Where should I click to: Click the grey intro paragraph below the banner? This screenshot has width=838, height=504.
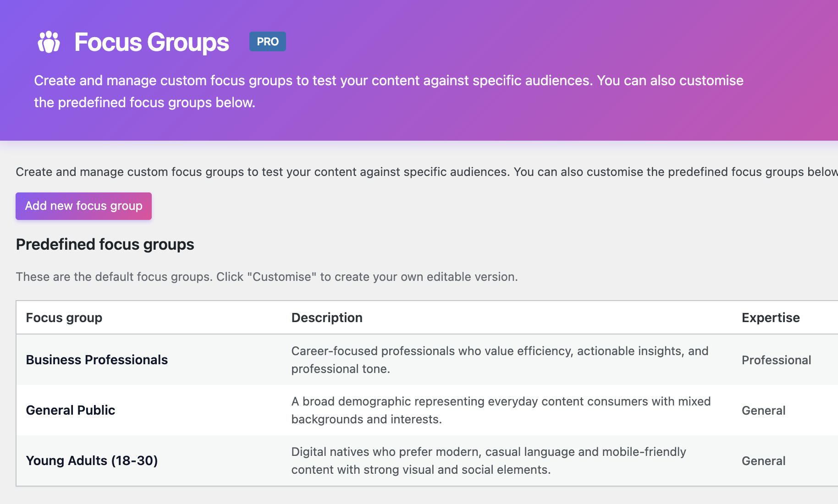tap(427, 172)
